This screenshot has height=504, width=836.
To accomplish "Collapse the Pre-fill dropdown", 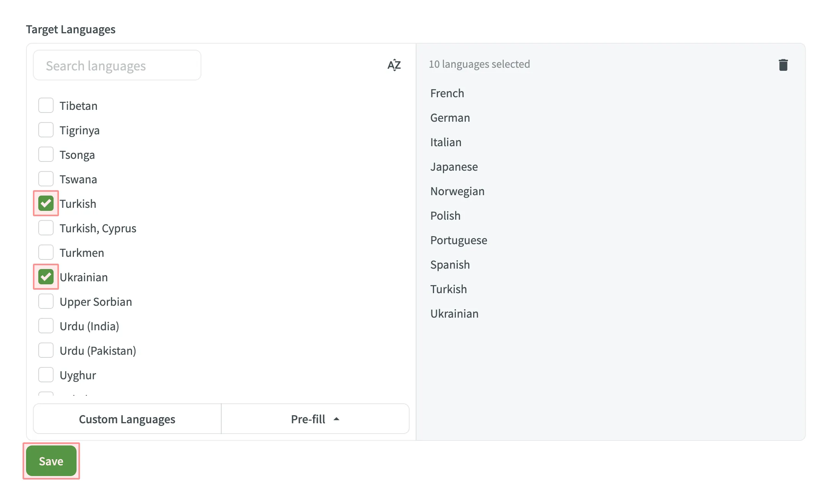I will pyautogui.click(x=315, y=419).
